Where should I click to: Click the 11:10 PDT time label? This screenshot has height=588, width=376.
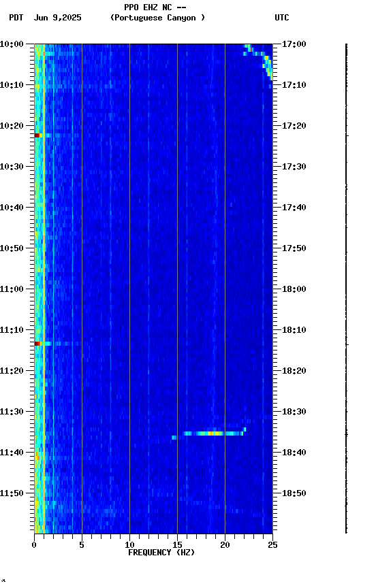[12, 330]
